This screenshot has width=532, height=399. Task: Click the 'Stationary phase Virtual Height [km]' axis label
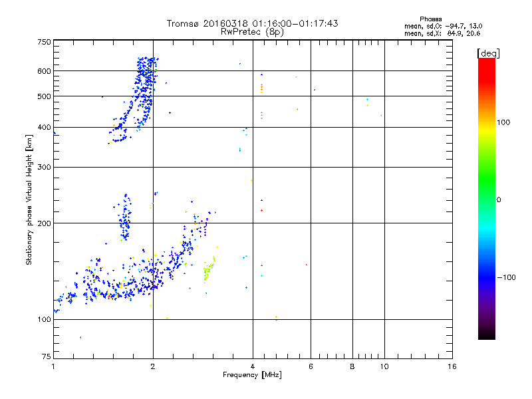click(29, 199)
